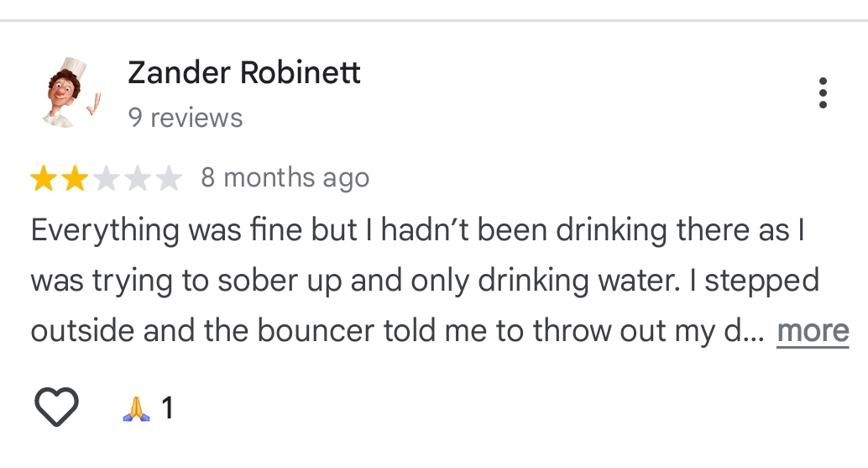The height and width of the screenshot is (468, 868).
Task: Click the second gold rating star
Action: 75,179
